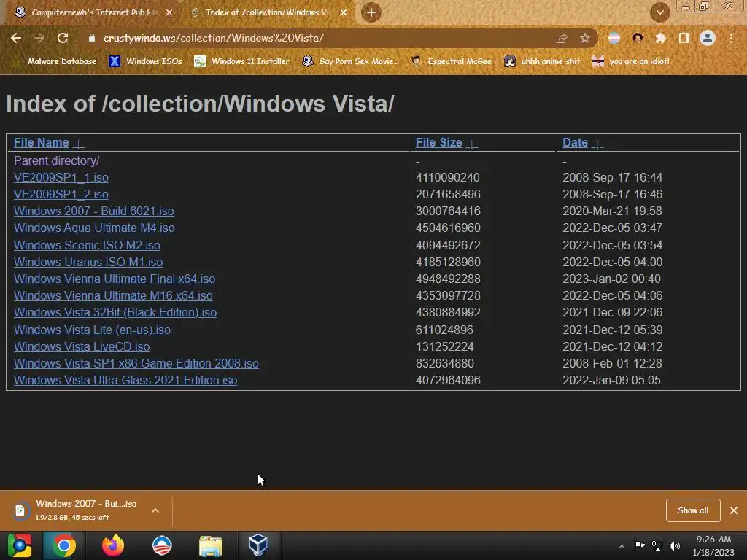Image resolution: width=747 pixels, height=560 pixels.
Task: Download Windows Vista Ultra Glass 2021 Edition.iso
Action: tap(125, 380)
